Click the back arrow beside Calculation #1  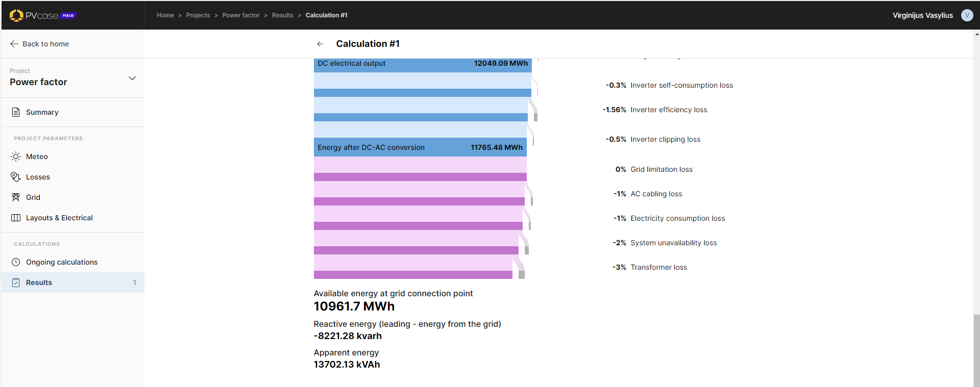pos(320,44)
